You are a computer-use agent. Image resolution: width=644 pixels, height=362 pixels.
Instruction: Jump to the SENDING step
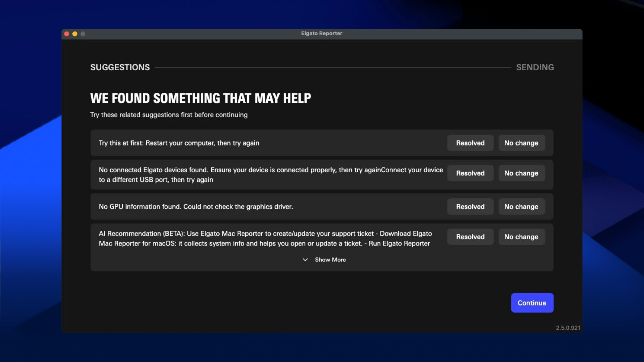pyautogui.click(x=535, y=67)
